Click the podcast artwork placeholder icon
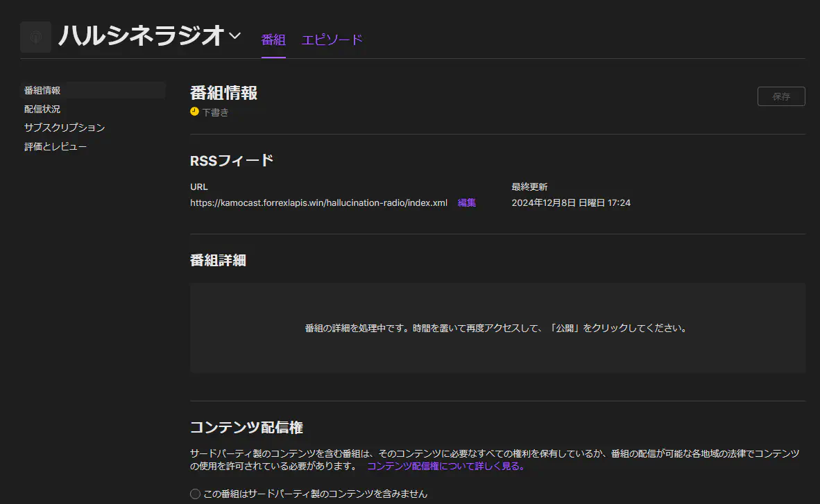Viewport: 820px width, 504px height. 35,37
